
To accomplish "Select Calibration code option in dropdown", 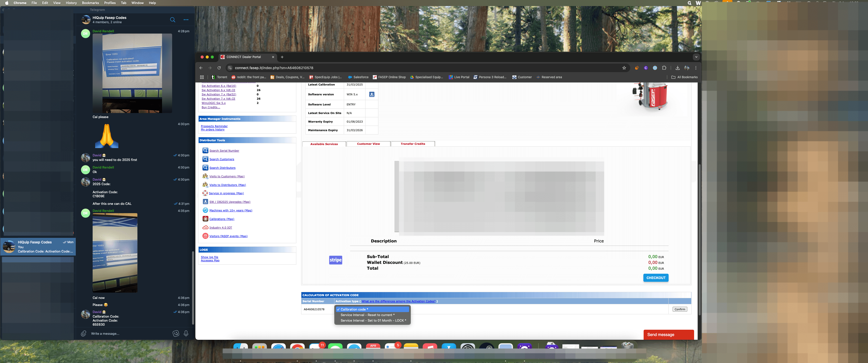I will (x=372, y=309).
